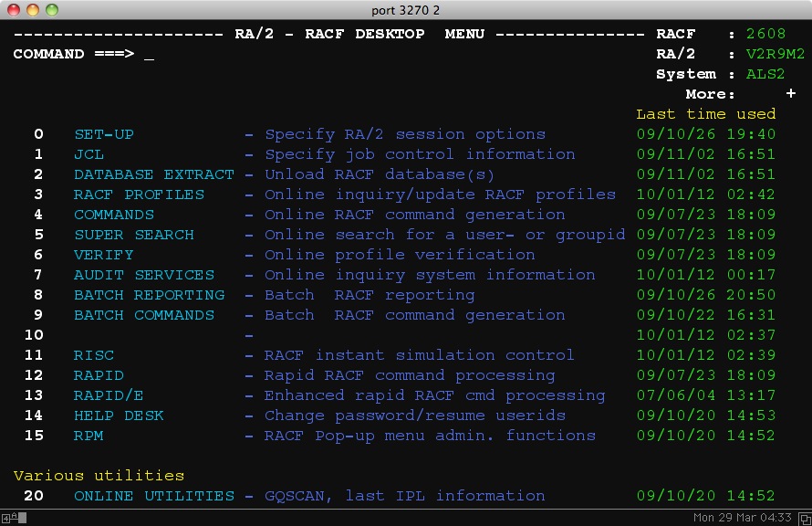Viewport: 812px width, 526px height.
Task: Choose ONLINE UTILITIES option
Action: (x=154, y=496)
